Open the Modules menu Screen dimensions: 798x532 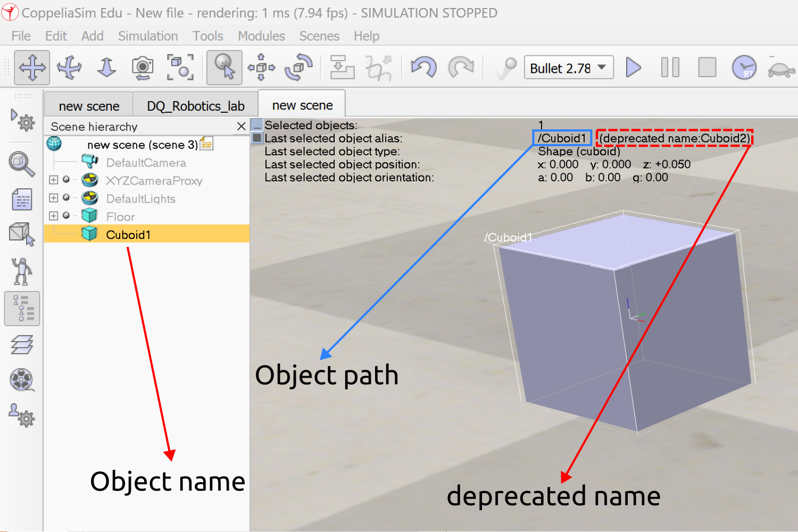click(x=261, y=36)
